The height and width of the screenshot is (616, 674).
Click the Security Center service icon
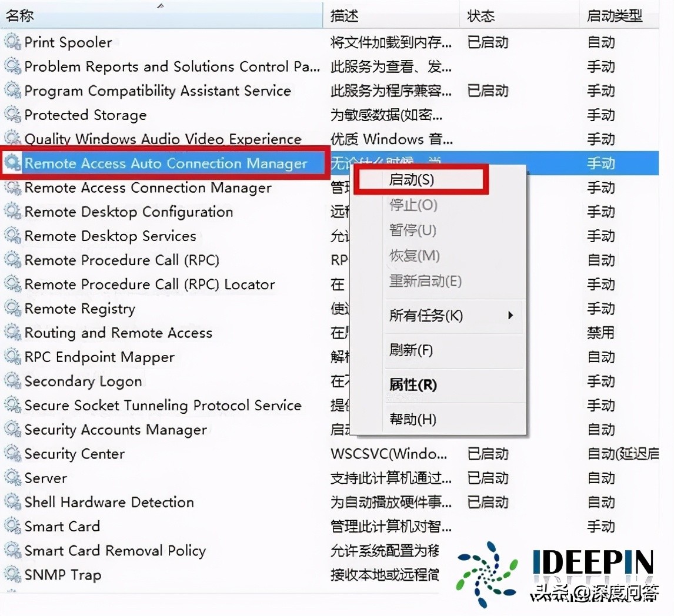pos(12,453)
